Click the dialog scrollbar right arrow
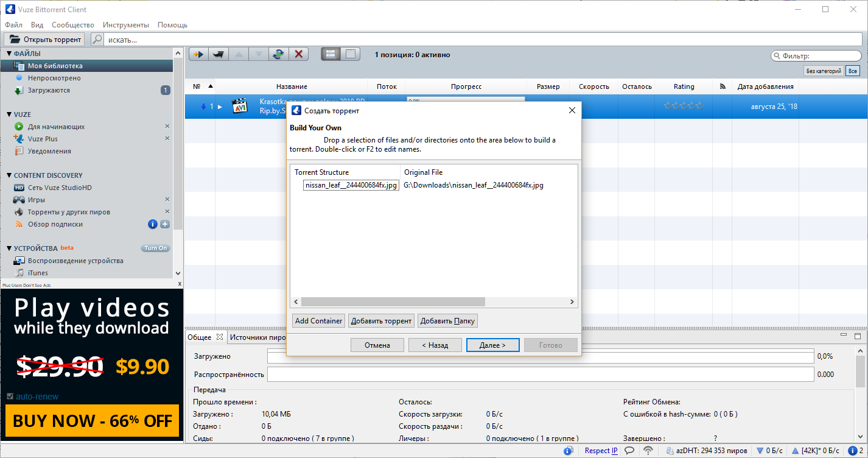Screen dimensions: 868x458 pyautogui.click(x=572, y=301)
